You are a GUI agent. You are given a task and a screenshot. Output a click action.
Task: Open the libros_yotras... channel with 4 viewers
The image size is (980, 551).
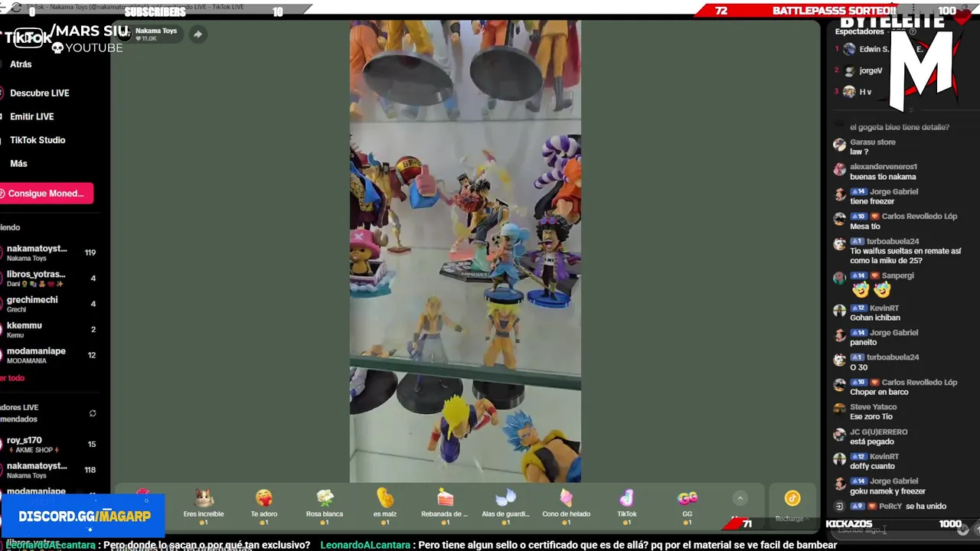50,279
